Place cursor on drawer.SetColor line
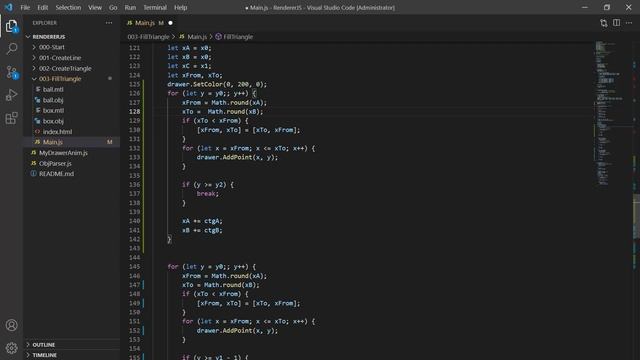Screen dimensions: 640x360 tap(217, 84)
